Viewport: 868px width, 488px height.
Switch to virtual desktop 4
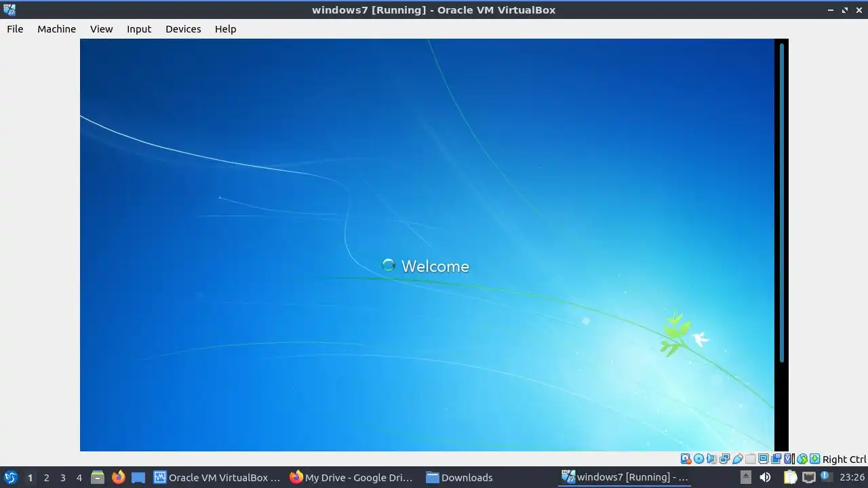(79, 477)
